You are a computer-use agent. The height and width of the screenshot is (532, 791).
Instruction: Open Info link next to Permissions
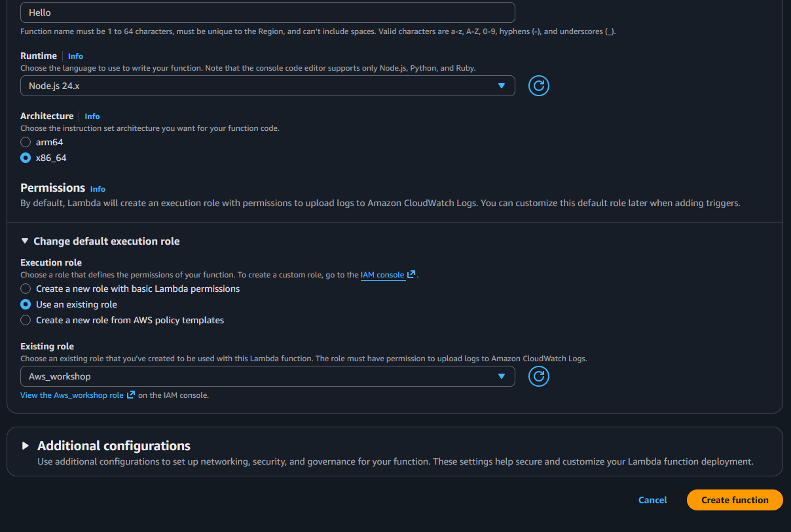point(98,189)
